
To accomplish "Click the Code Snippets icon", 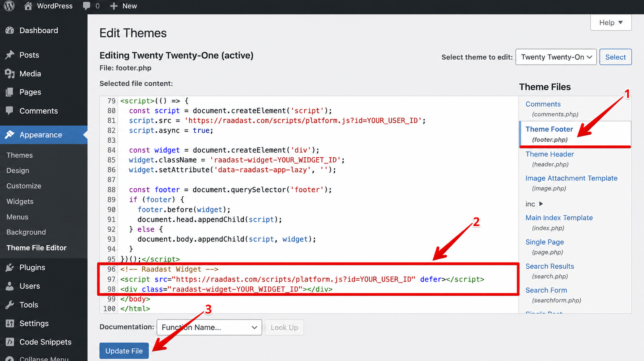I will (x=10, y=342).
